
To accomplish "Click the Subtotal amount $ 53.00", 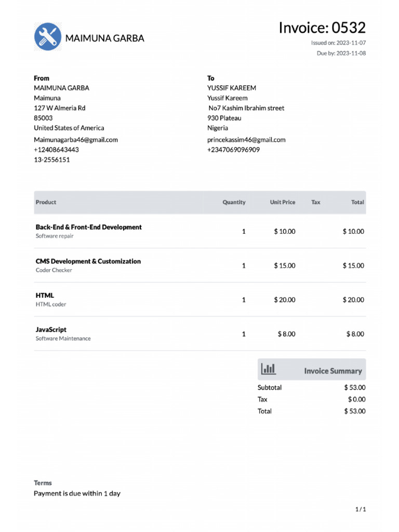I will coord(354,388).
